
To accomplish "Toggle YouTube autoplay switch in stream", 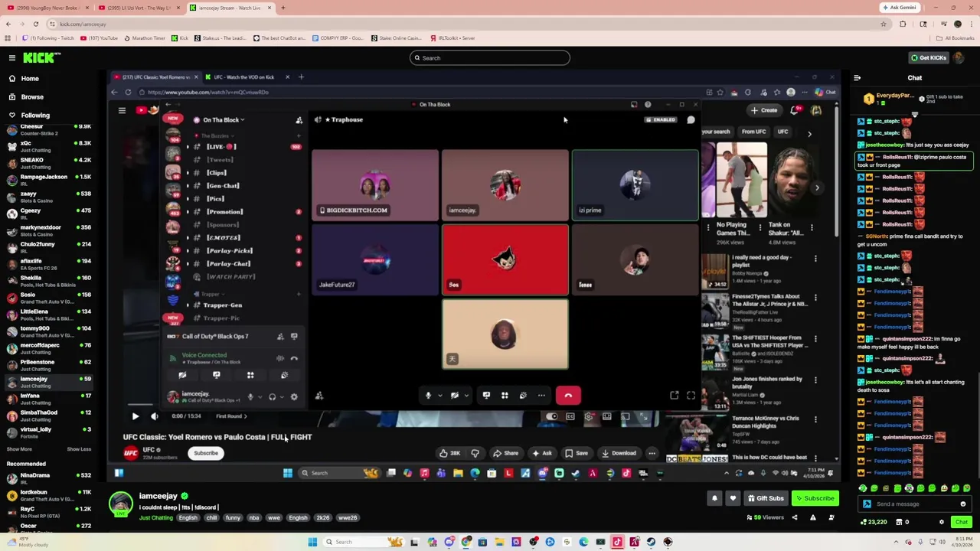I will point(552,416).
